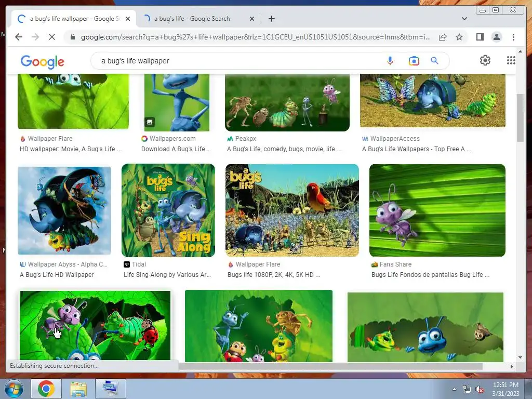Screen dimensions: 532x399
Task: Open the Wallpaper Flare red bird image
Action: (292, 210)
